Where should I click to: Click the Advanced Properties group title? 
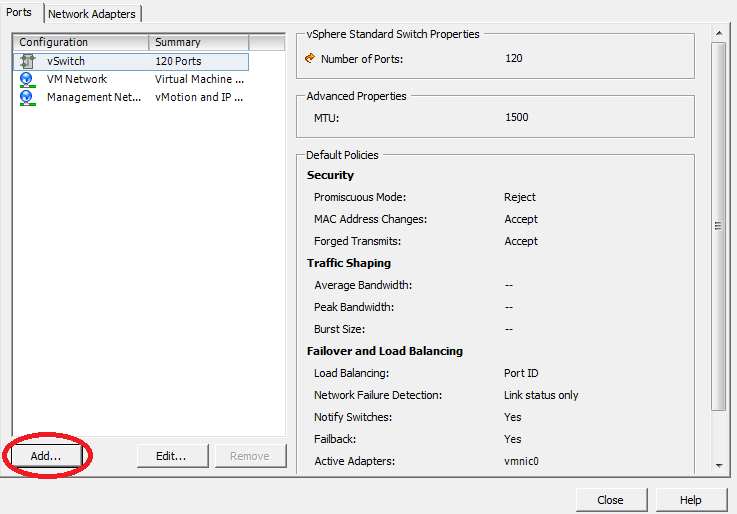tap(356, 96)
